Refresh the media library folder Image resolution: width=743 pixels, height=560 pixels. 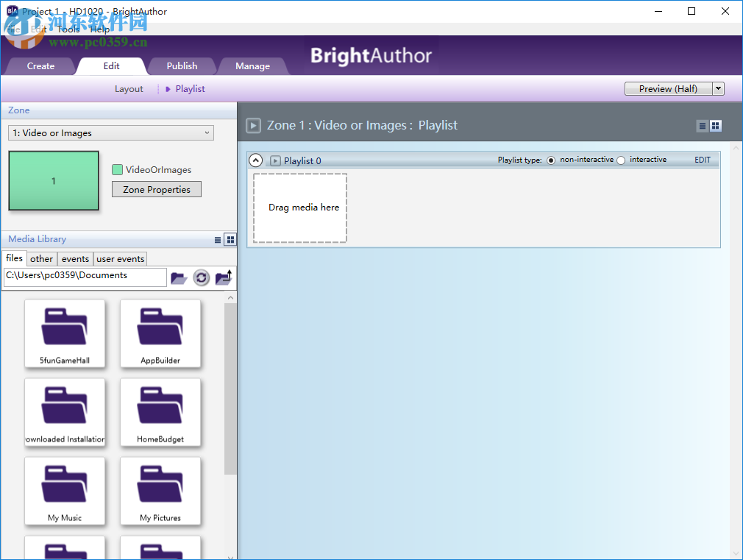201,277
